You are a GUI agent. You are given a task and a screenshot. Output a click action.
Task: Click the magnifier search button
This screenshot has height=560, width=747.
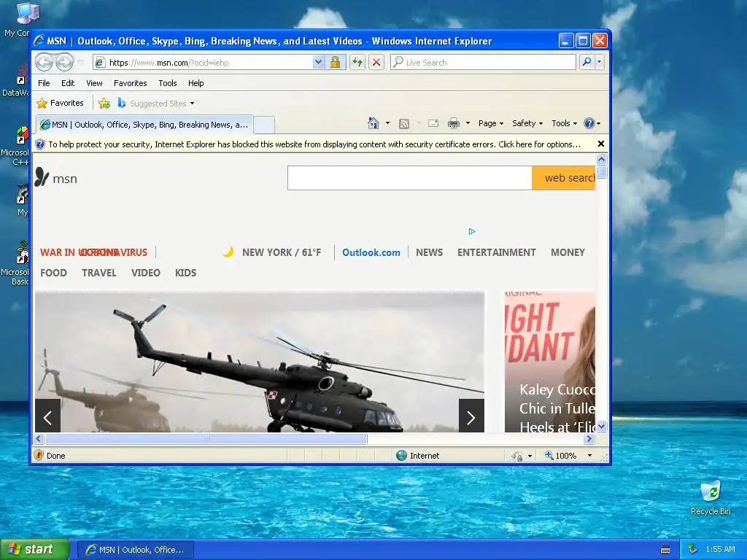[587, 63]
